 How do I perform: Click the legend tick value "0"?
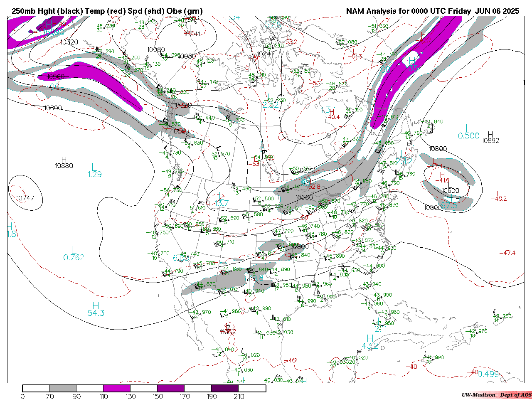tap(22, 396)
